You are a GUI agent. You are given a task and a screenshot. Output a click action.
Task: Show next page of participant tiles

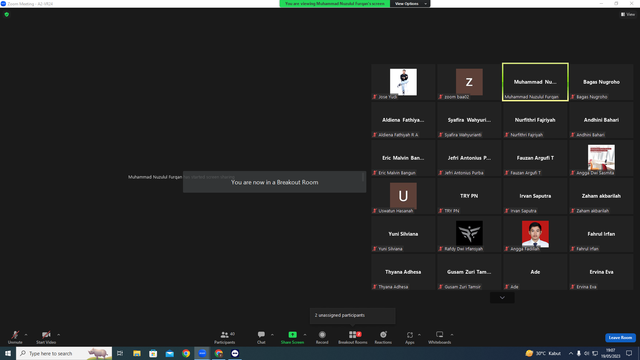[x=502, y=298]
